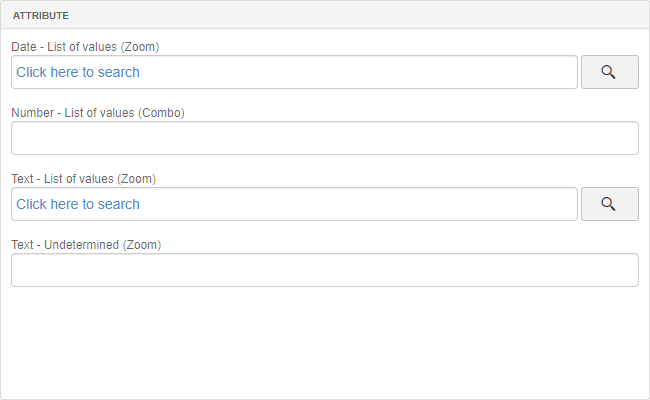Screen dimensions: 650x400
Task: Click the 'Text - Undetermined (Zoom)' label
Action: click(86, 245)
